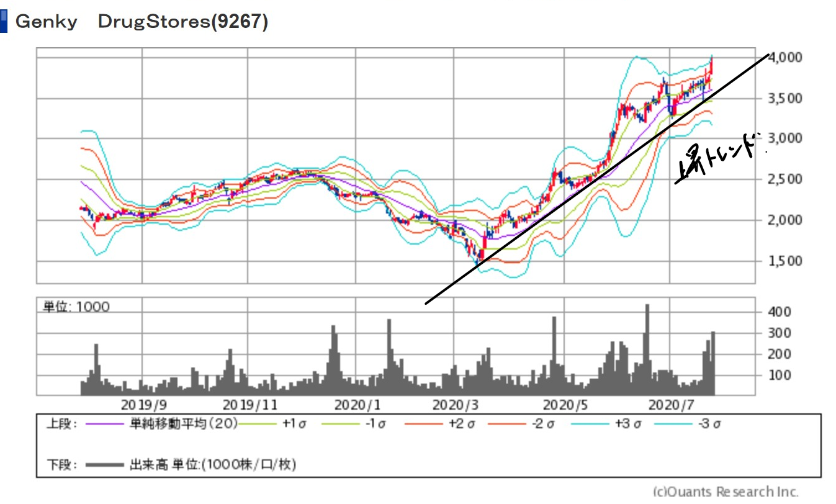Click the 1,500 price axis label

pyautogui.click(x=785, y=261)
